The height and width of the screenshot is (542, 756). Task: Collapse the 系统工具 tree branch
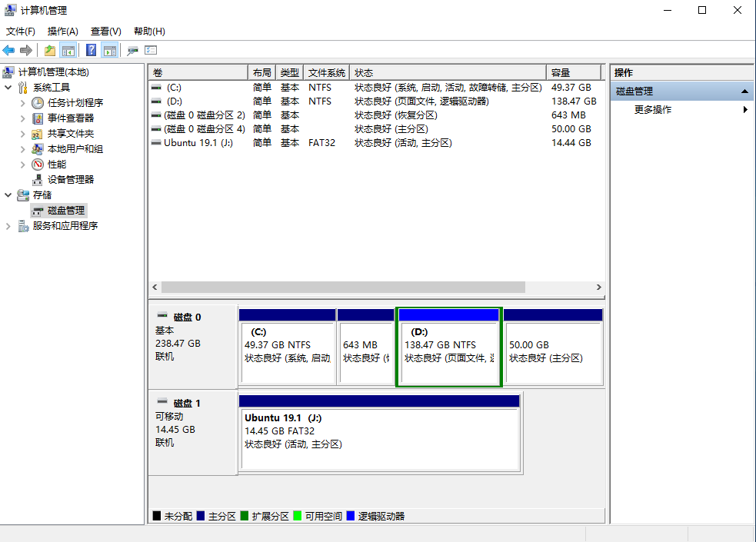(8, 88)
